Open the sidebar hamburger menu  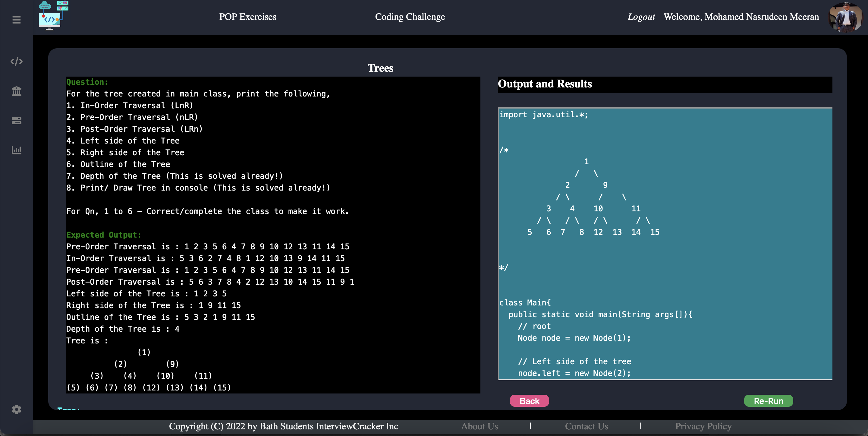click(16, 20)
